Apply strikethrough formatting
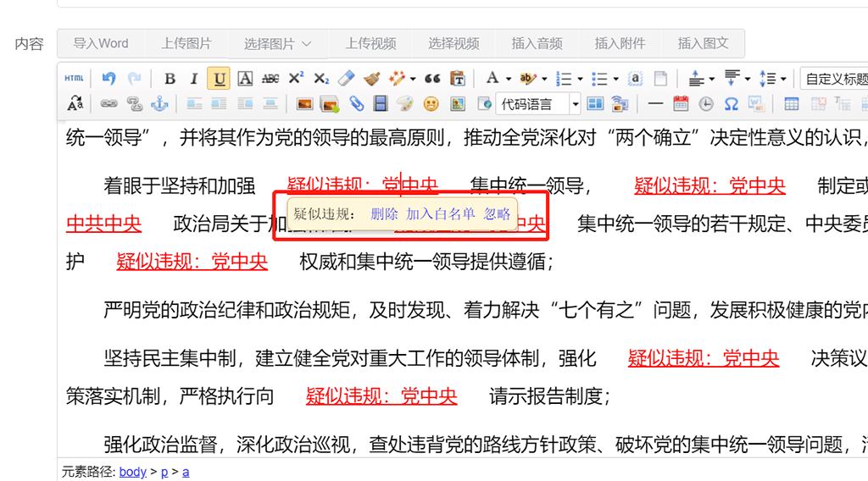868x481 pixels. coord(270,79)
